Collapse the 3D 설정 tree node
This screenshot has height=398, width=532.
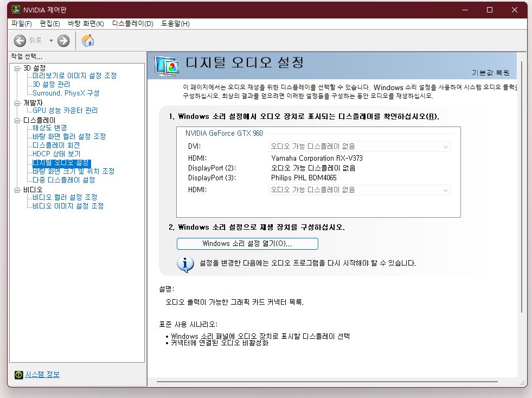pyautogui.click(x=17, y=68)
